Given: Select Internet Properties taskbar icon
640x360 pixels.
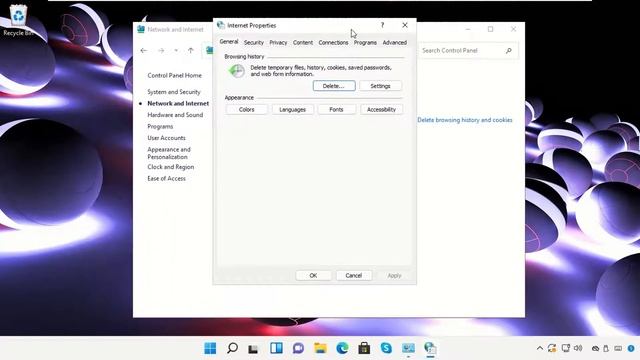Looking at the screenshot, I should 430,348.
